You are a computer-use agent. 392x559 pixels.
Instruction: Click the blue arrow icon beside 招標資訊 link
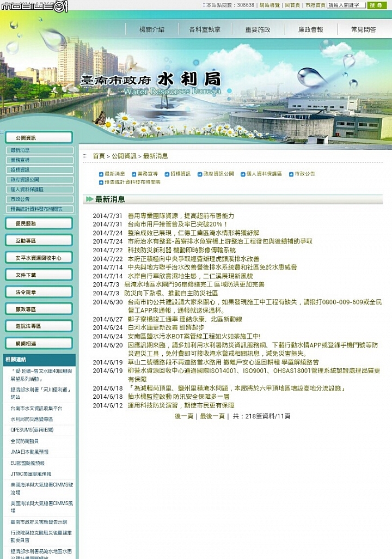[x=167, y=174]
